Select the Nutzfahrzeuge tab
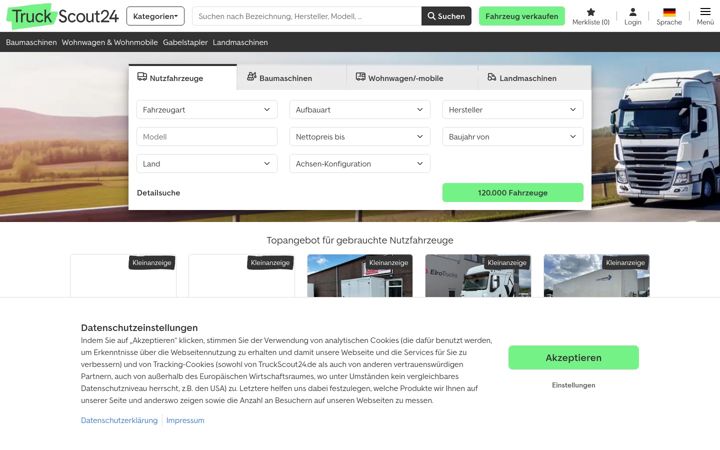 coord(183,78)
